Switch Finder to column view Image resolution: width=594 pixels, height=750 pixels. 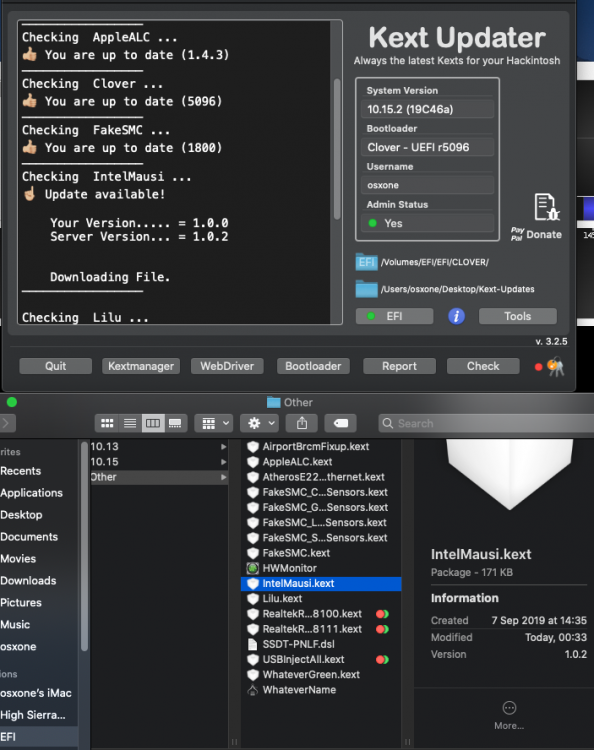click(153, 423)
